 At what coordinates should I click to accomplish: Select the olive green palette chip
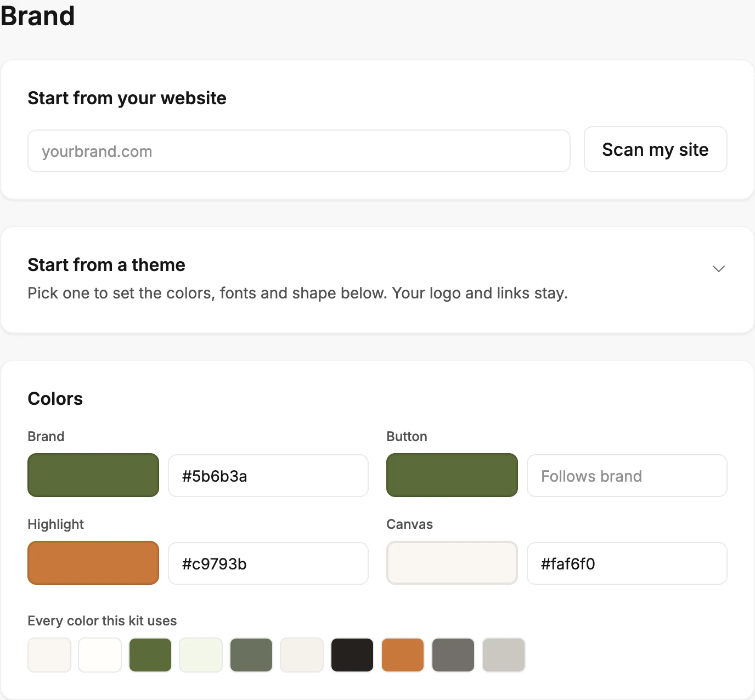coord(150,655)
